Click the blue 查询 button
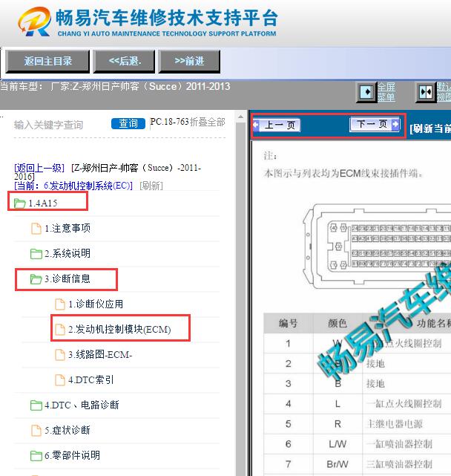Screen dimensions: 451x476 [x=128, y=123]
